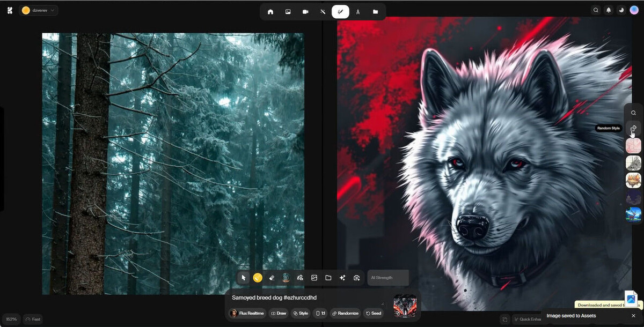Click the Randomize button

click(x=345, y=313)
